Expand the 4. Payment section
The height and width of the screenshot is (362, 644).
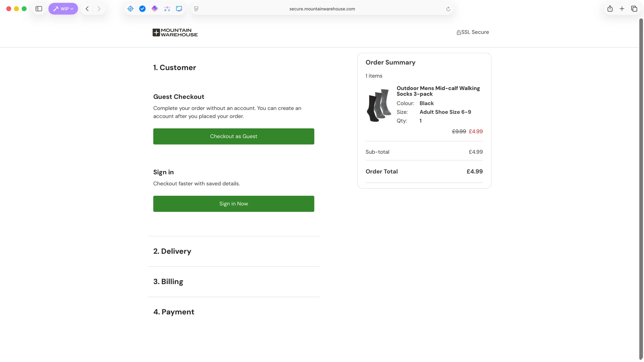(x=174, y=312)
